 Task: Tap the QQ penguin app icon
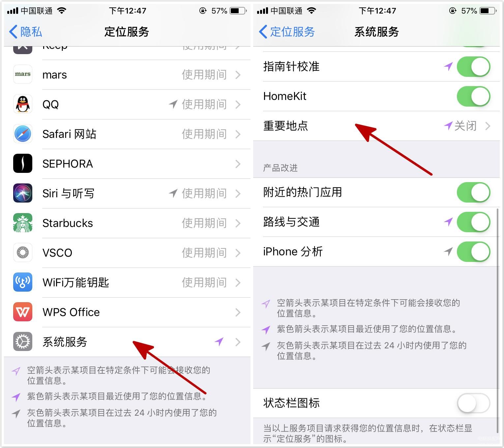23,104
